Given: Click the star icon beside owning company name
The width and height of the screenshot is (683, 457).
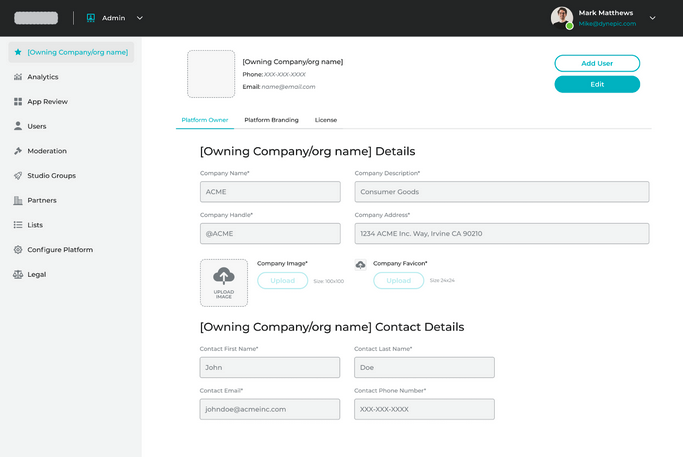Looking at the screenshot, I should (18, 52).
